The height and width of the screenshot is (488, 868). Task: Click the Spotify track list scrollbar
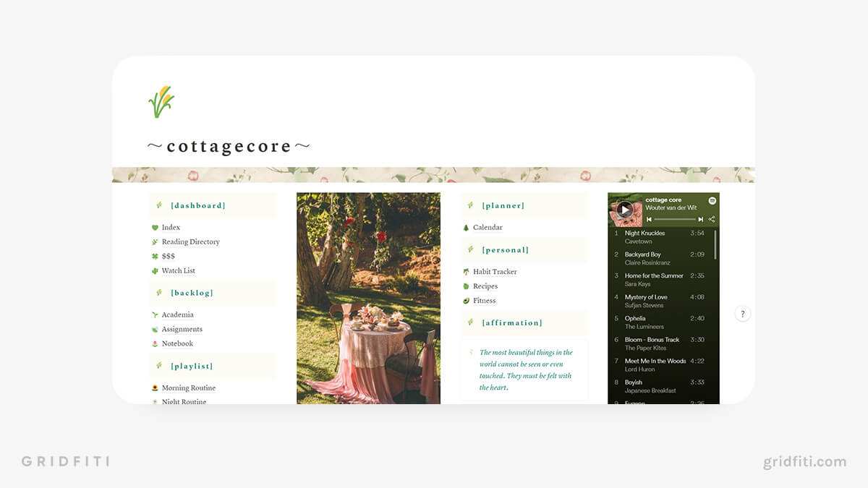pyautogui.click(x=716, y=244)
